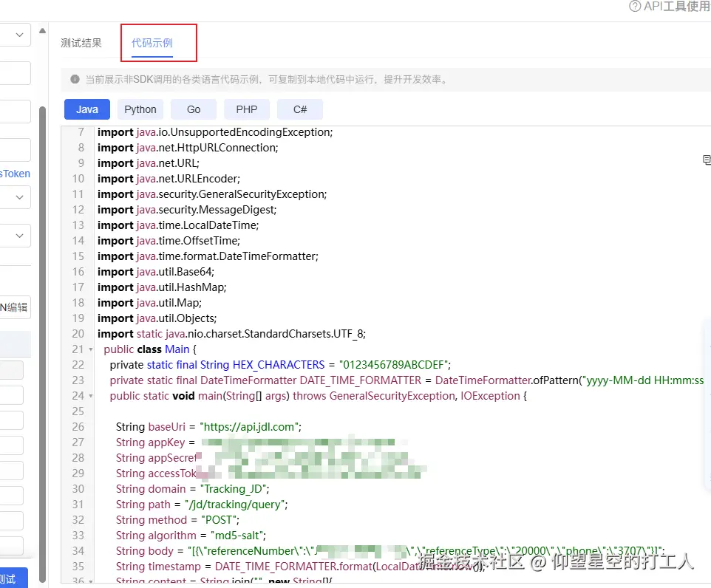This screenshot has height=588, width=711.
Task: Click the import java.util.HashMap line
Action: (x=162, y=287)
